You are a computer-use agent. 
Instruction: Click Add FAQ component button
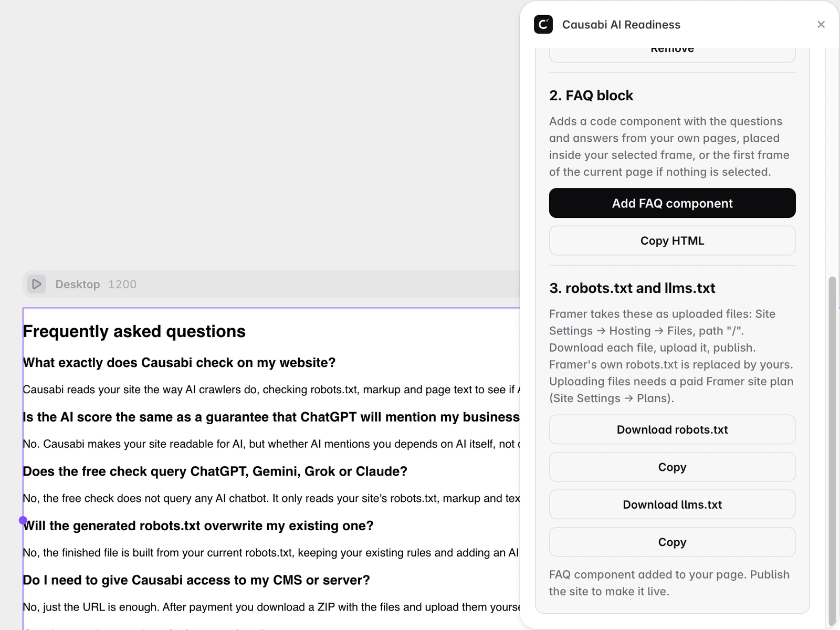pos(672,203)
